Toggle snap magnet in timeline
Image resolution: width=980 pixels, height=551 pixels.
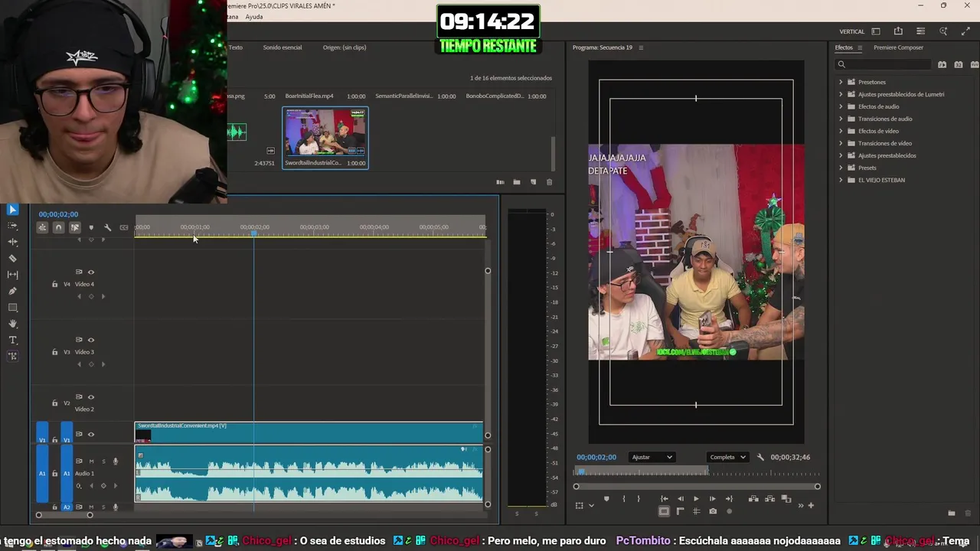pos(58,227)
